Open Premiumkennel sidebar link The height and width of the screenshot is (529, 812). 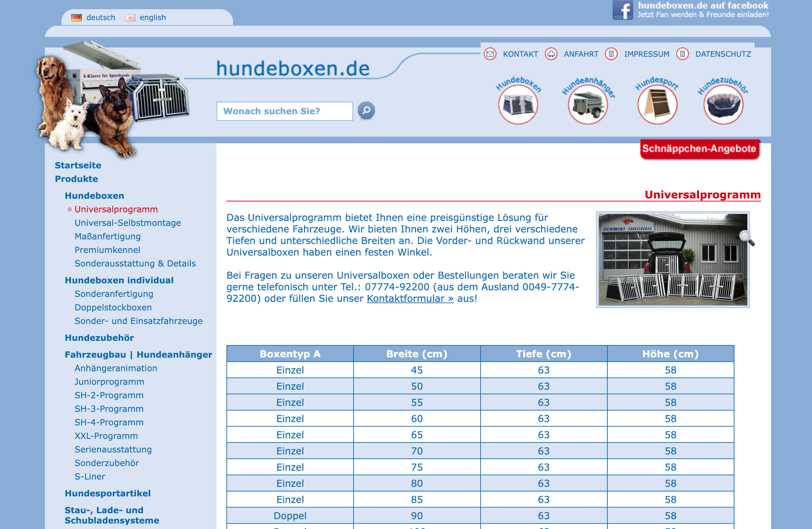[x=107, y=250]
